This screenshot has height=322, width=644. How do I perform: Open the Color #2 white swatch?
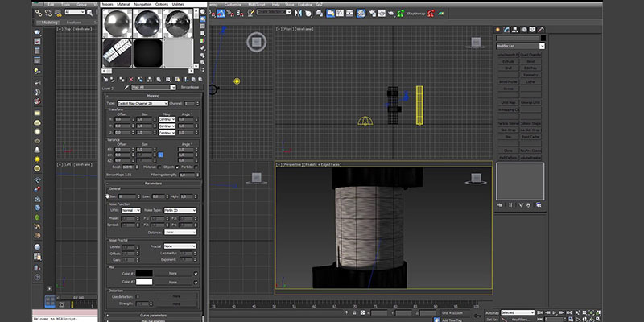(144, 283)
